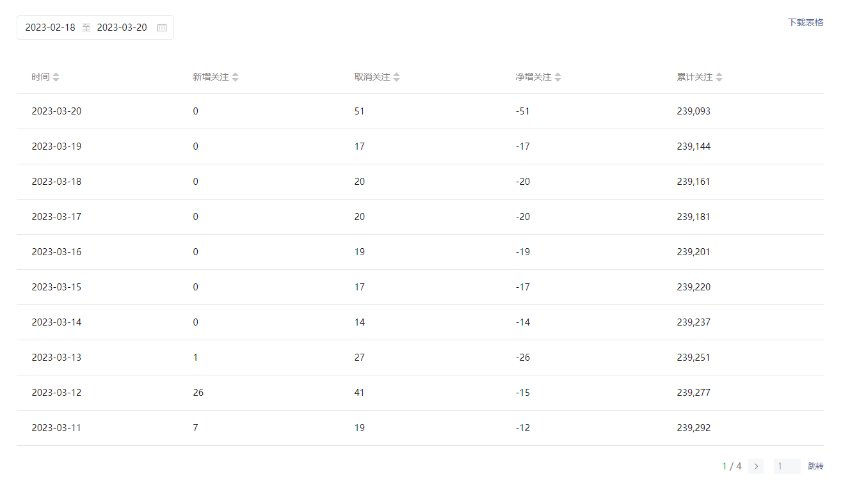This screenshot has height=504, width=843.
Task: Click the 净增关注 header text
Action: pos(533,77)
